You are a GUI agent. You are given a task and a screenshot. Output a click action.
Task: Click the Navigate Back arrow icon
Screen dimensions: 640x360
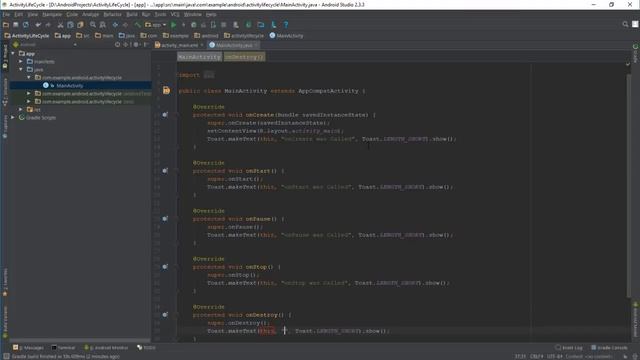(115, 25)
